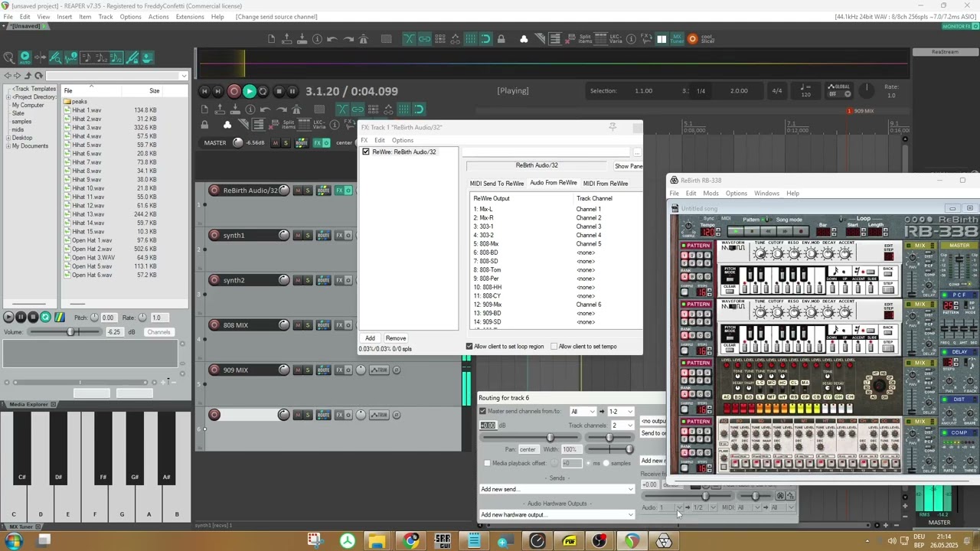Click Remove button in FX window
This screenshot has width=980, height=551.
click(396, 338)
